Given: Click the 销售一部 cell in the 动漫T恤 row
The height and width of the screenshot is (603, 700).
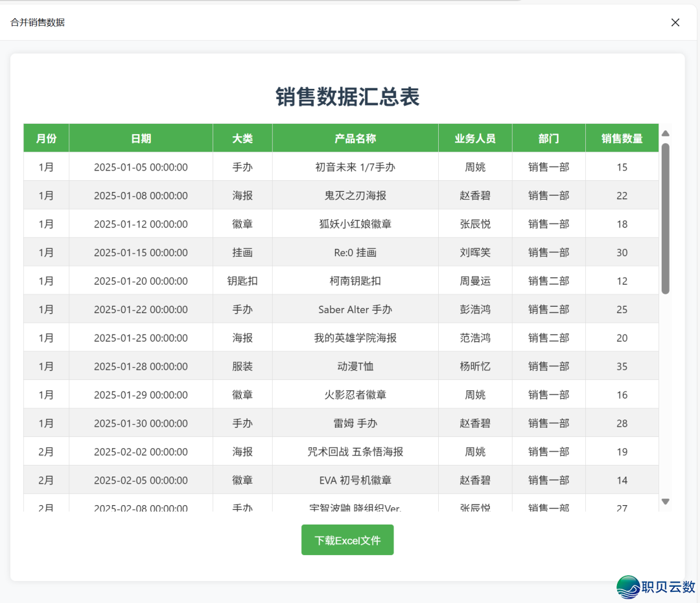Looking at the screenshot, I should [549, 366].
